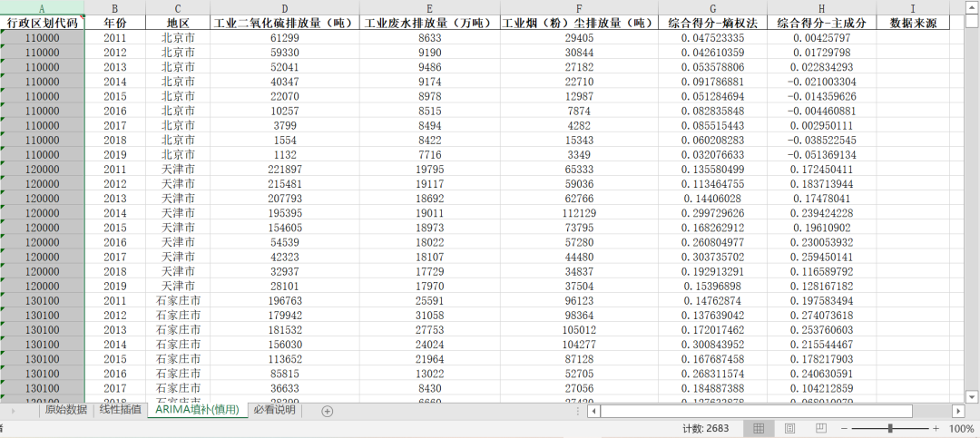Viewport: 980px width, 438px height.
Task: Select column D header
Action: [x=285, y=8]
